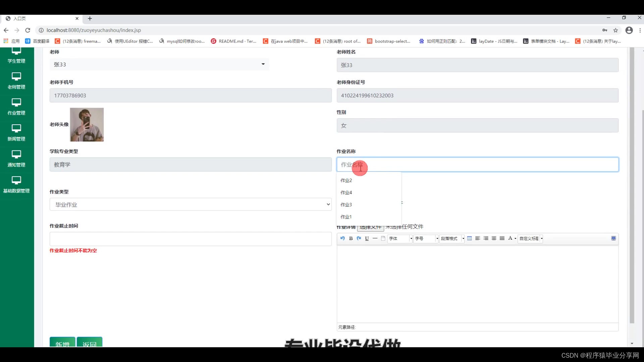Image resolution: width=644 pixels, height=362 pixels.
Task: Expand the 老师 dropdown showing 张33
Action: [x=159, y=64]
